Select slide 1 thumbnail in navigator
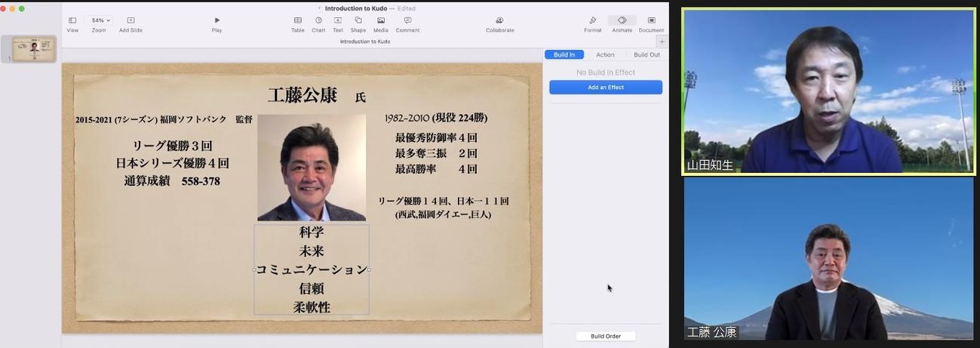This screenshot has height=348, width=980. coord(34,49)
